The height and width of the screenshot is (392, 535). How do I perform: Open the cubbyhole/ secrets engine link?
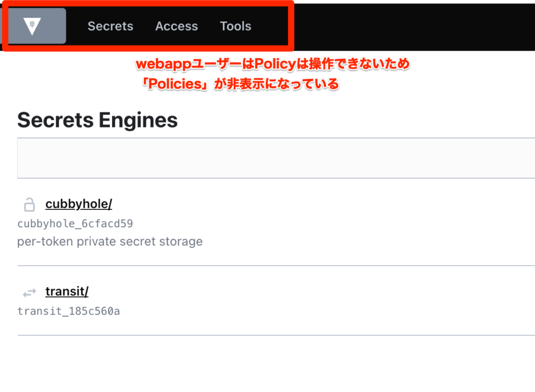coord(79,204)
